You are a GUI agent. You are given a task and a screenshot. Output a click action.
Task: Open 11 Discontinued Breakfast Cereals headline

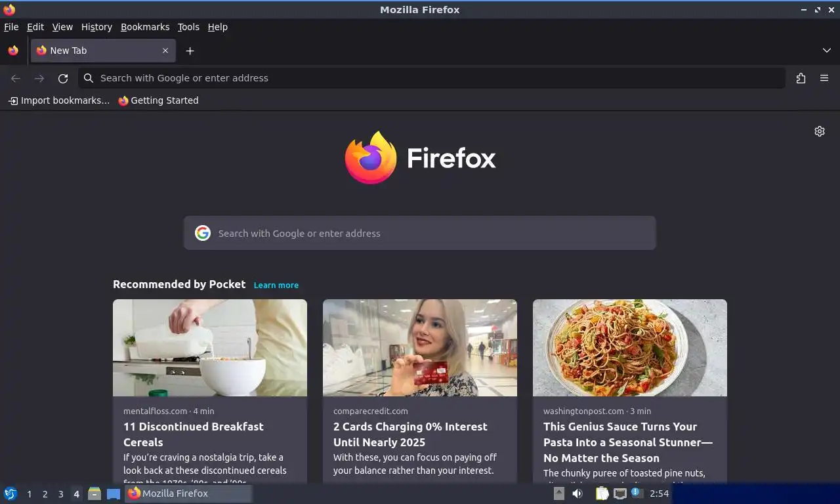[194, 434]
